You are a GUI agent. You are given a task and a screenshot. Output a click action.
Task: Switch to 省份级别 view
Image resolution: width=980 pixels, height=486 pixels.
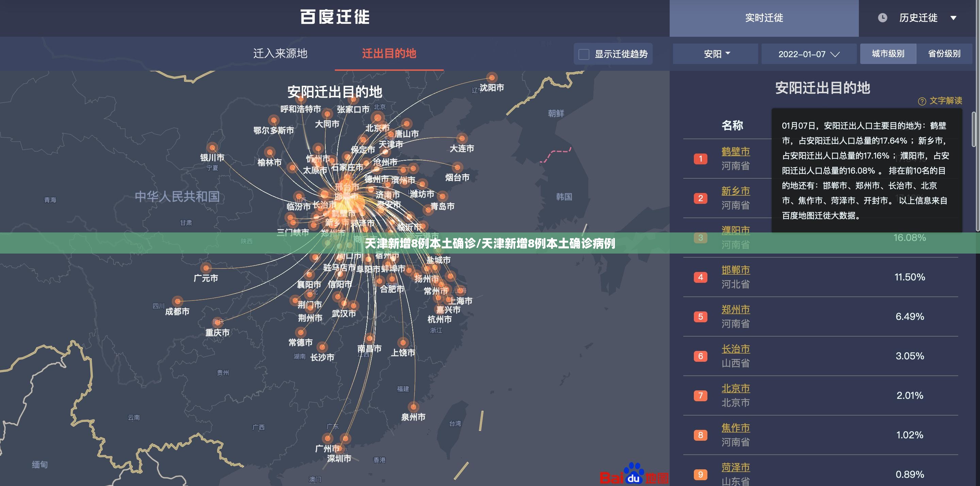pyautogui.click(x=944, y=54)
